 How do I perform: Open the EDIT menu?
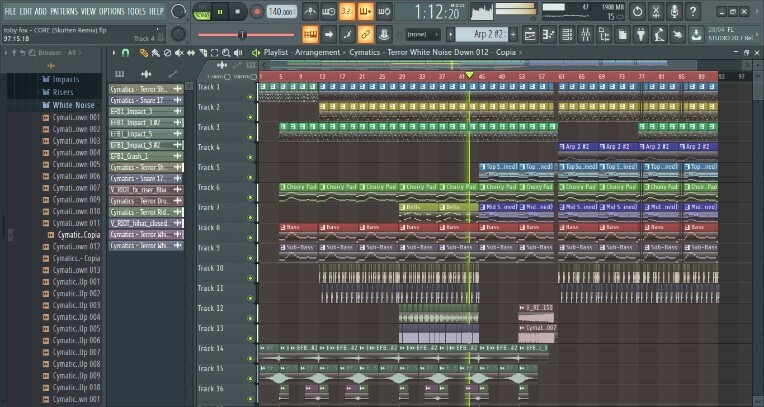(x=25, y=11)
